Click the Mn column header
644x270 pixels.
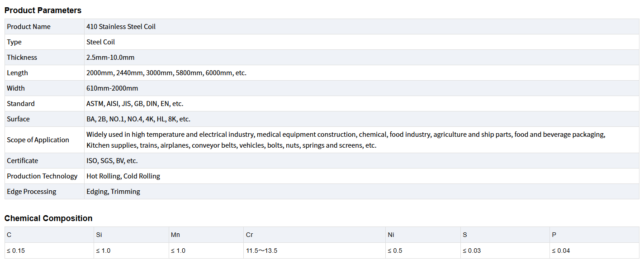(x=175, y=235)
